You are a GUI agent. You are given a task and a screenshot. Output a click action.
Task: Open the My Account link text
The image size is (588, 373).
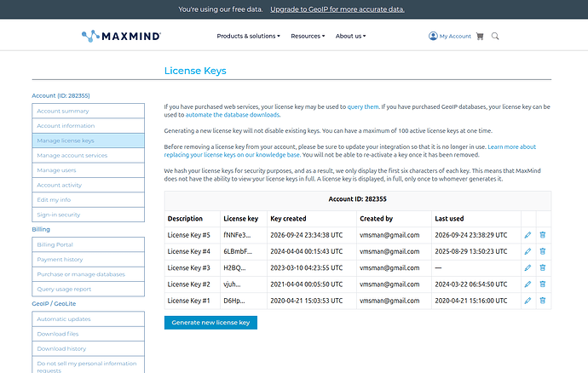pyautogui.click(x=455, y=37)
